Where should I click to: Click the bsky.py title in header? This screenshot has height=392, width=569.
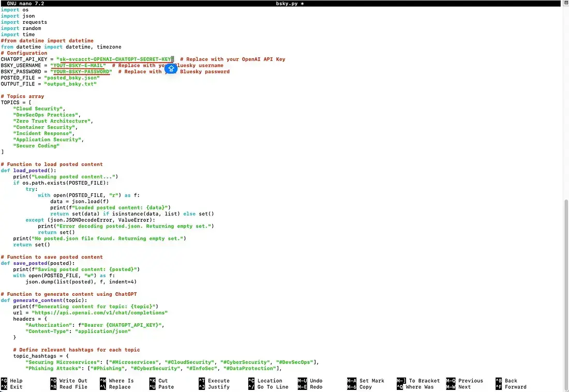point(290,4)
